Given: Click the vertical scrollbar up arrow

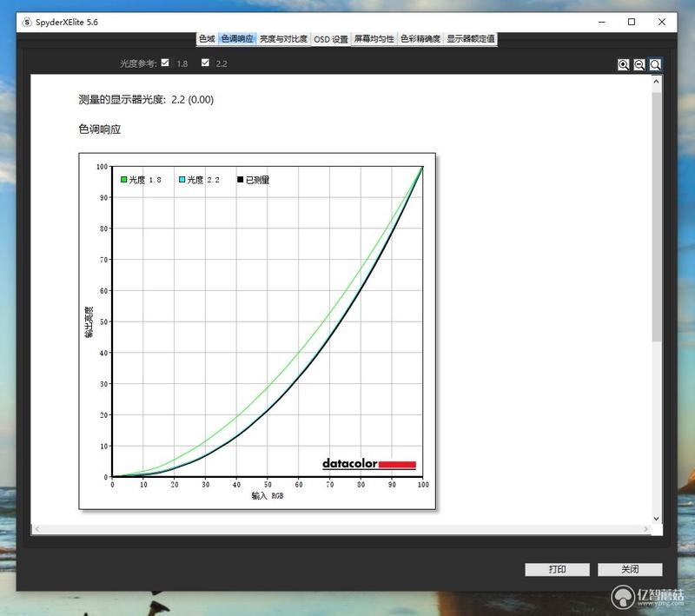Looking at the screenshot, I should tap(657, 82).
